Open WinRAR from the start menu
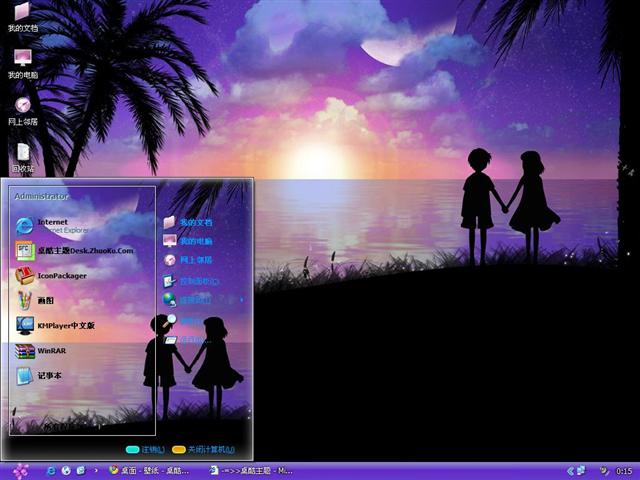Viewport: 640px width, 480px height. 40,351
